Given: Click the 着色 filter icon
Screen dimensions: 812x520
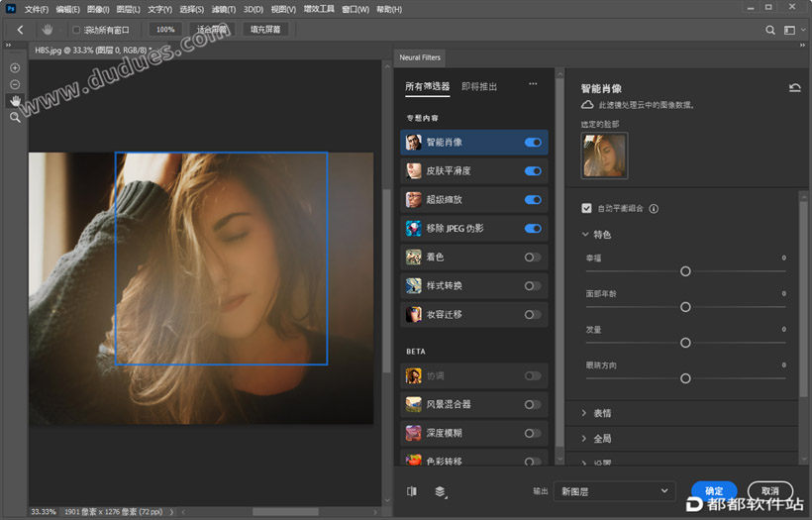Looking at the screenshot, I should coord(413,257).
